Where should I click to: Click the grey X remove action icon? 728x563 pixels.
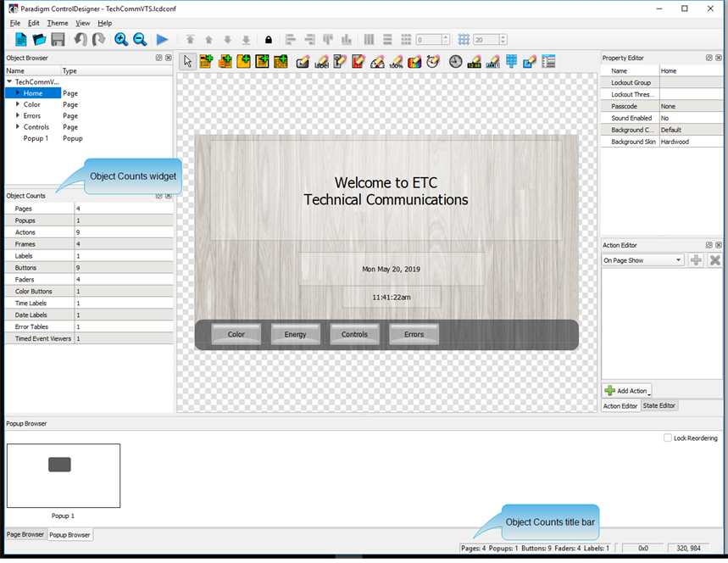pos(715,260)
